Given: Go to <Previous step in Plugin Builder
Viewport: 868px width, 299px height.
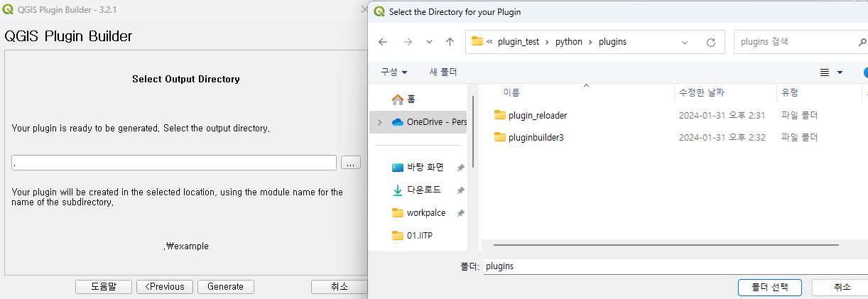Looking at the screenshot, I should (165, 287).
